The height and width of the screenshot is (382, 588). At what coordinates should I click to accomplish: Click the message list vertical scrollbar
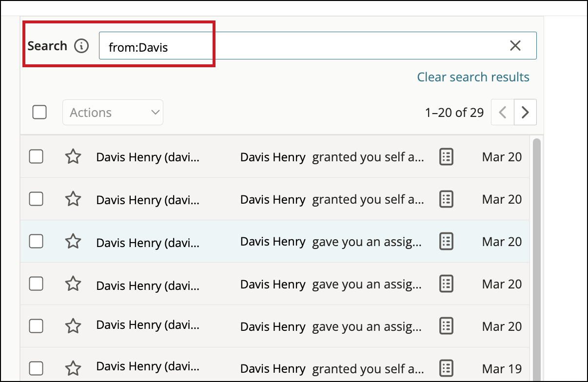click(536, 260)
